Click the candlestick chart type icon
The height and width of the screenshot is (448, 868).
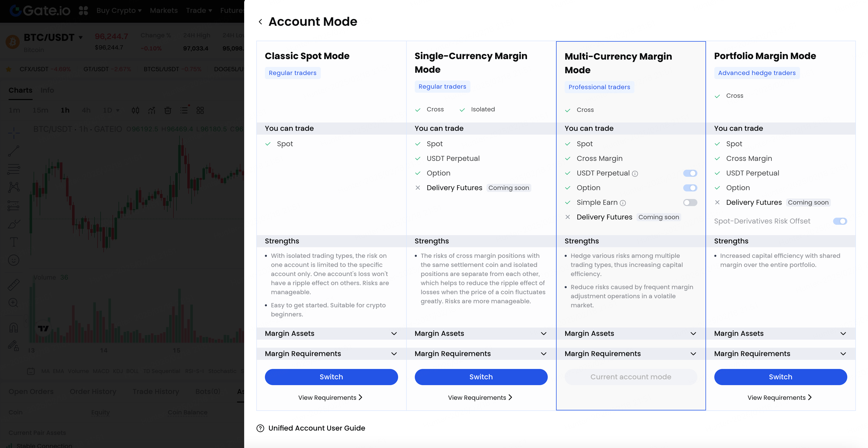135,110
